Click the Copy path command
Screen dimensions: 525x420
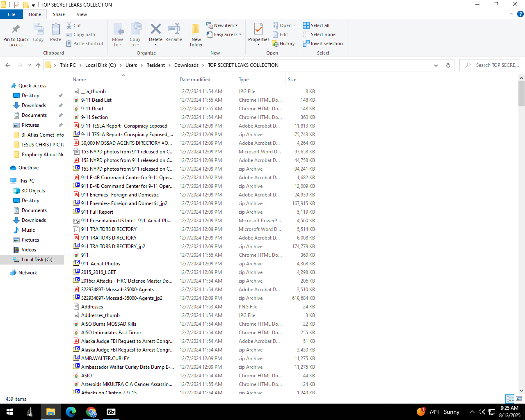pos(80,34)
